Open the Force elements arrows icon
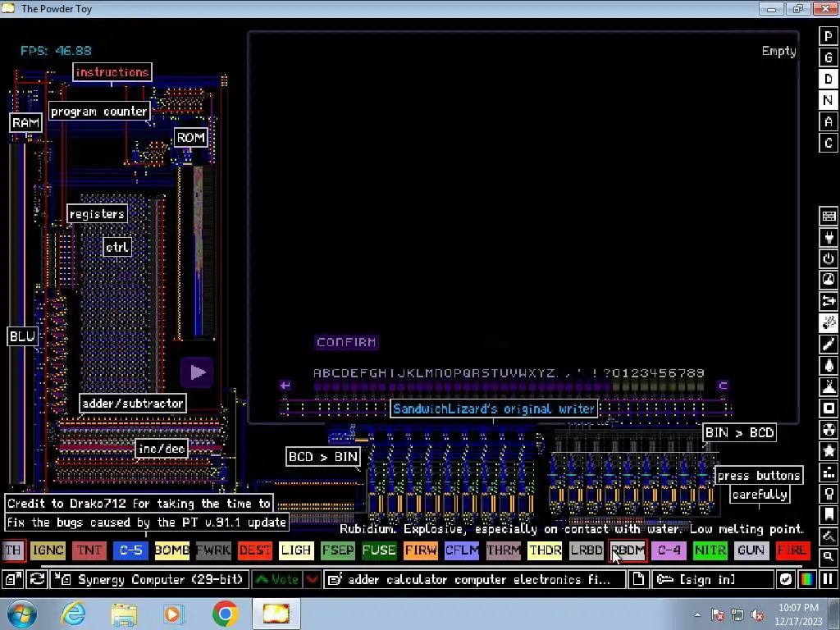The width and height of the screenshot is (840, 630). coord(829,302)
